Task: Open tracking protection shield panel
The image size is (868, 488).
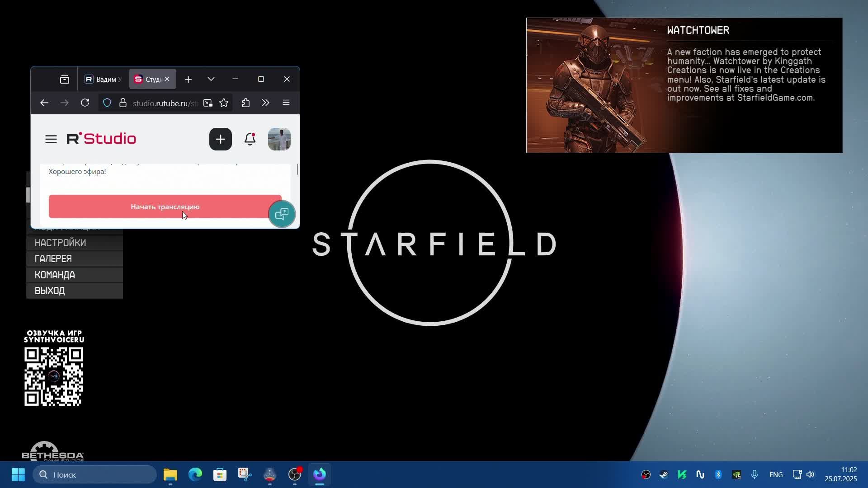Action: point(107,103)
